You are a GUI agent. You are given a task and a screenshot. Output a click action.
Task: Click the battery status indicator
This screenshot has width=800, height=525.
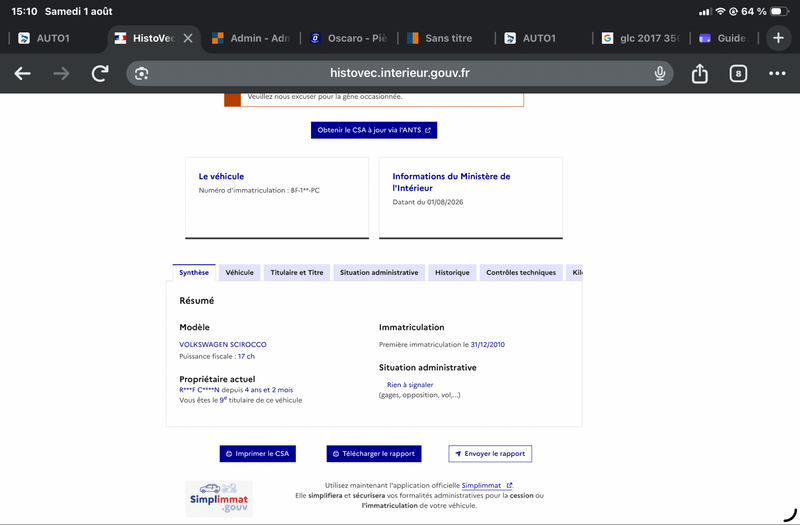[x=779, y=11]
